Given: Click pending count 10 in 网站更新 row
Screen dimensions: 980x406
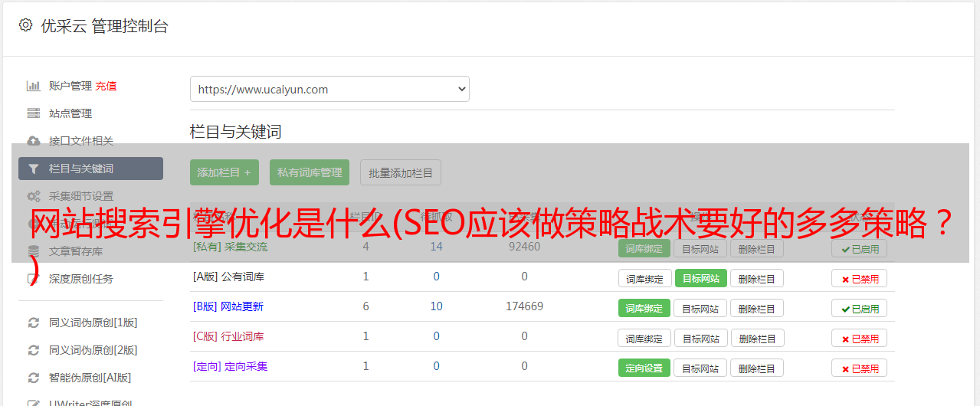Looking at the screenshot, I should pyautogui.click(x=436, y=306).
